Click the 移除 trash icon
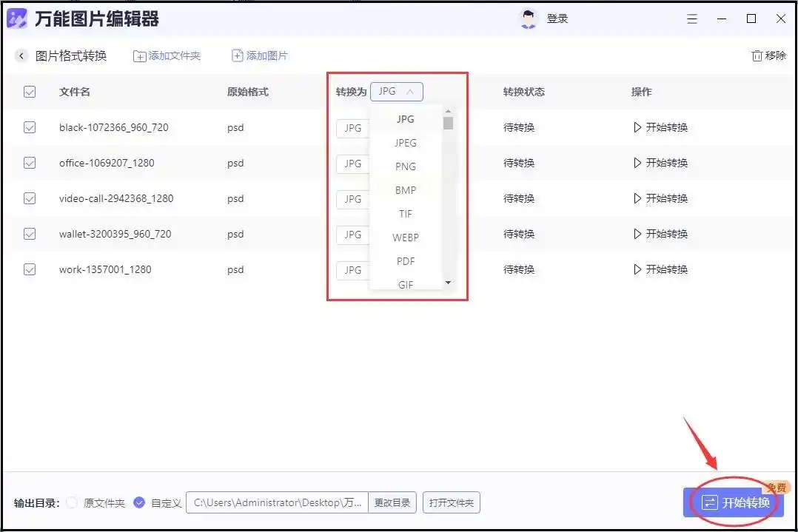 click(x=757, y=55)
